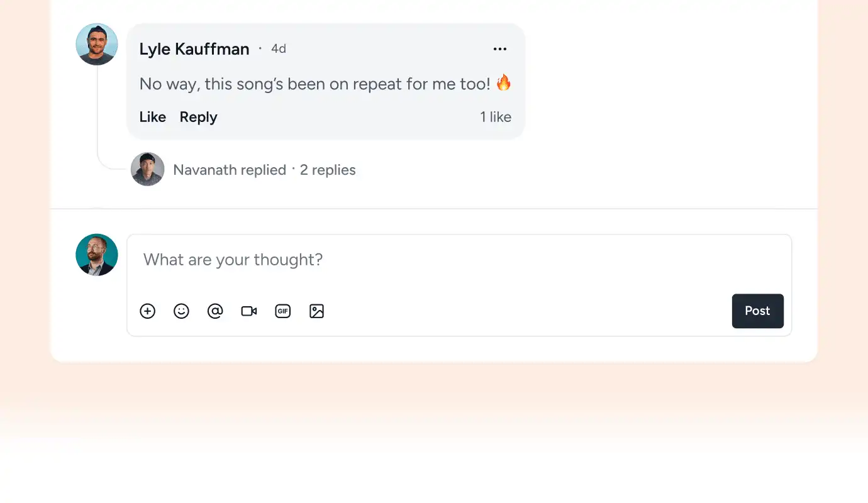
Task: Like Lyle Kauffman's comment
Action: pos(153,117)
